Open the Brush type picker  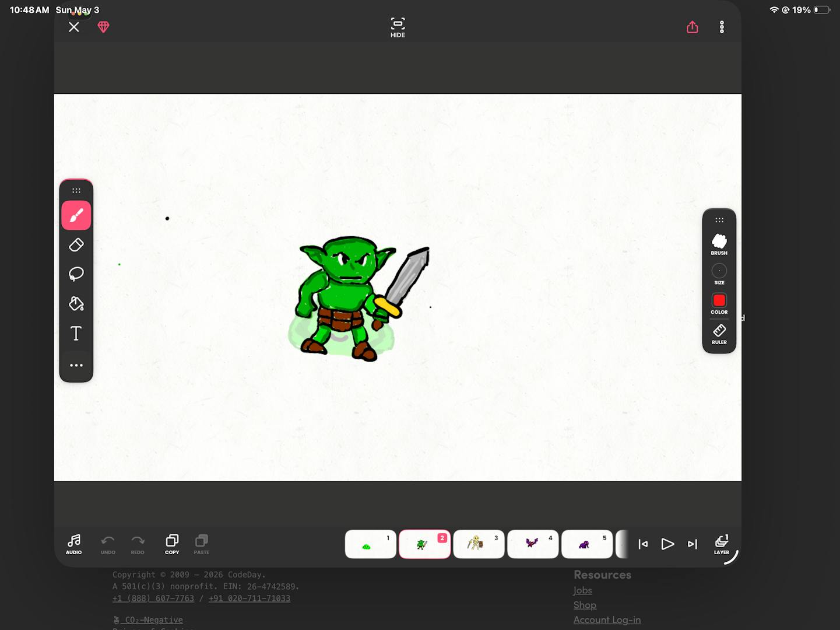[x=719, y=244]
